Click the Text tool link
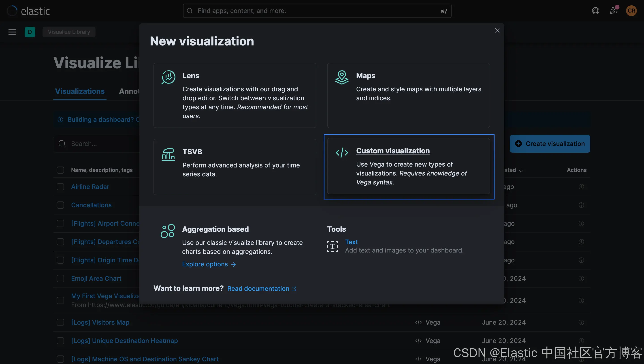Screen dimensions: 644x364 (x=351, y=242)
